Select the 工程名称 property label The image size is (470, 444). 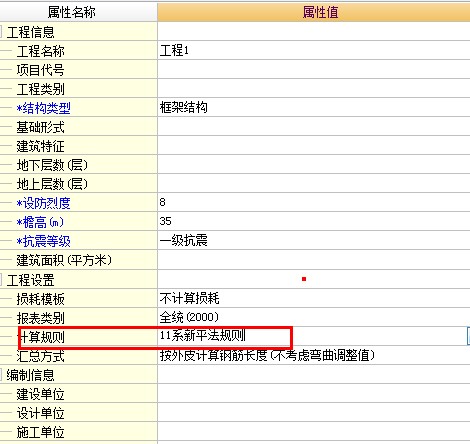coord(40,51)
